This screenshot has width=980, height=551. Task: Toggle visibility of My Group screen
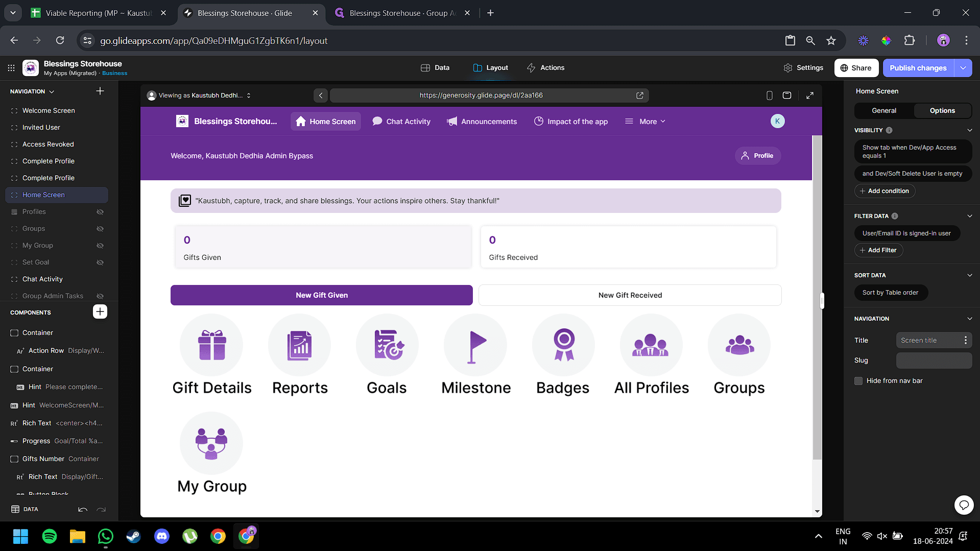click(x=100, y=246)
